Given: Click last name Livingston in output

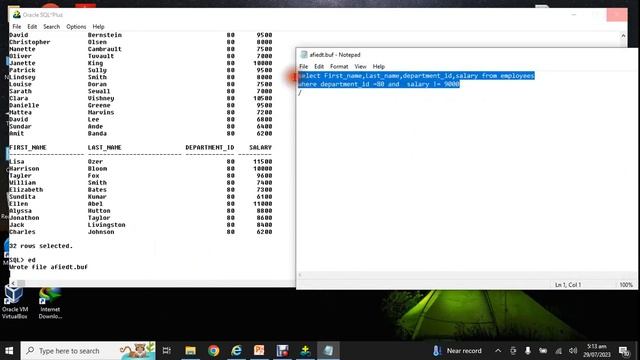Looking at the screenshot, I should point(107,225).
